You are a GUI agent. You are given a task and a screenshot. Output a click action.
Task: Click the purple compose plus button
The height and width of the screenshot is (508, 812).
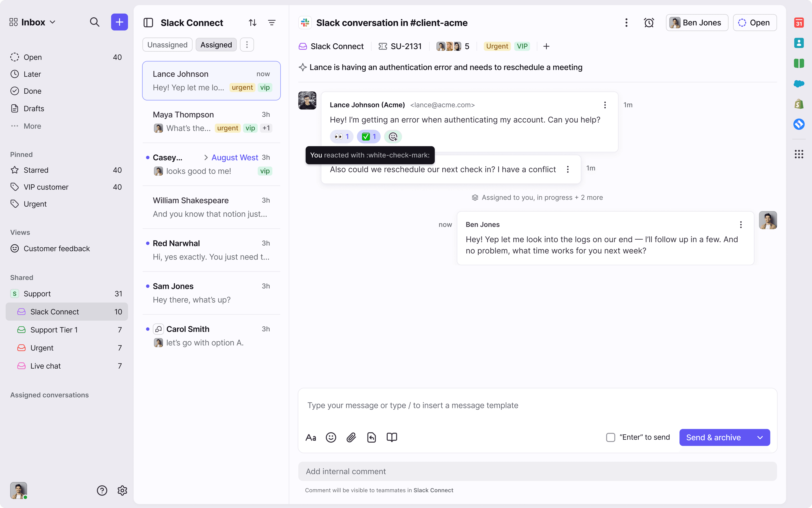click(119, 22)
